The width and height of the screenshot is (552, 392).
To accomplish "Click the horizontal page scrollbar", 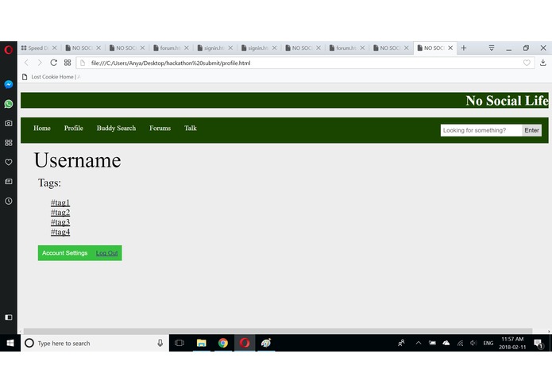I will click(x=278, y=331).
